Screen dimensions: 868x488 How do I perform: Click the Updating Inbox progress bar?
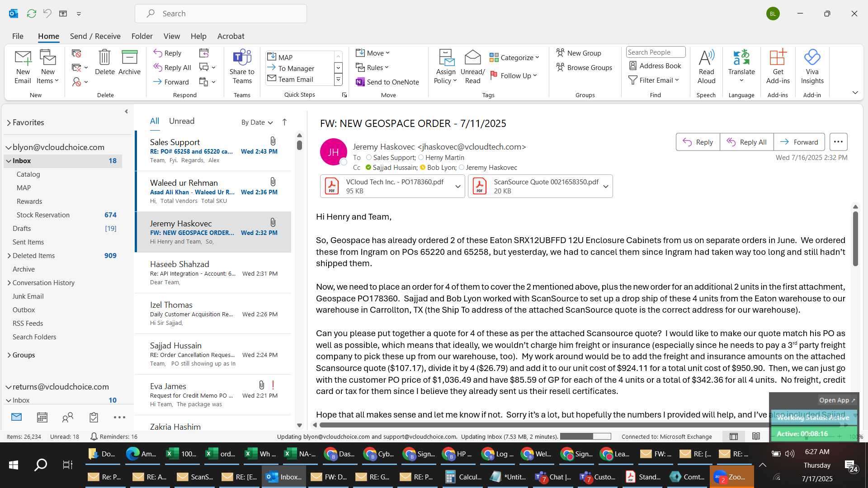coord(585,436)
